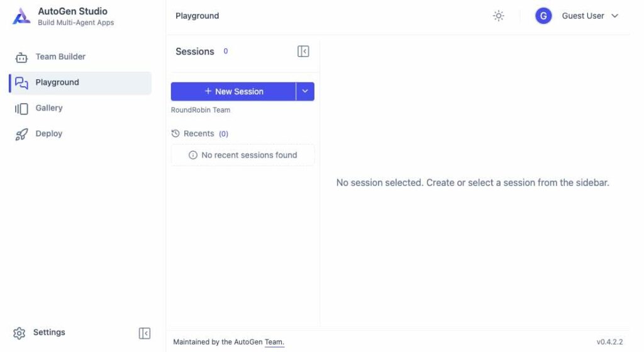Image resolution: width=644 pixels, height=352 pixels.
Task: Follow the AutoGen Team link
Action: pos(274,342)
